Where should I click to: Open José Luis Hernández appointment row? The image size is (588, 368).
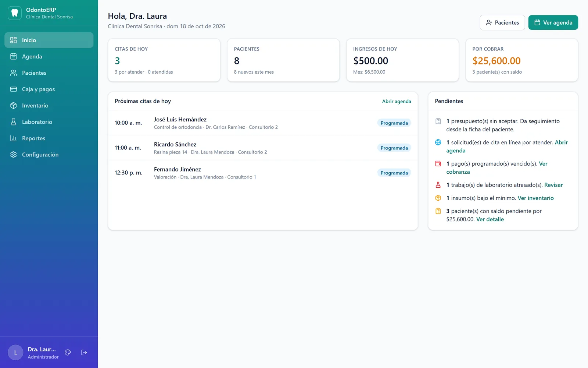(x=263, y=123)
